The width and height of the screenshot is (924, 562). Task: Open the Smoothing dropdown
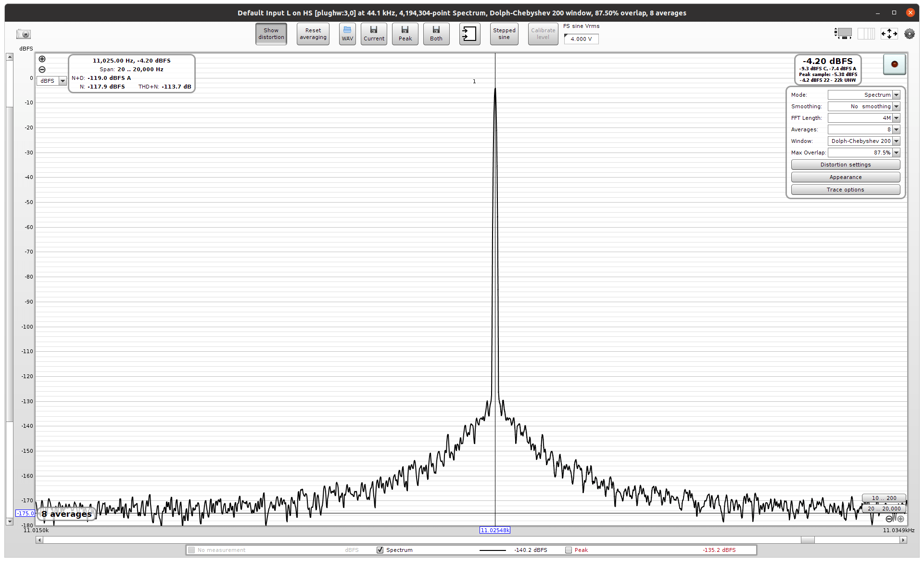864,106
